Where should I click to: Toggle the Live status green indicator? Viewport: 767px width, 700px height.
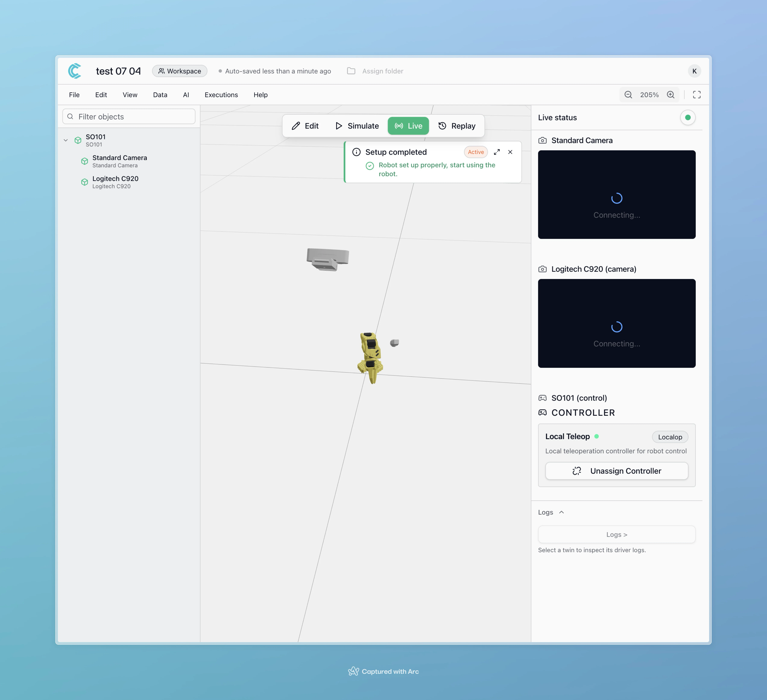688,118
